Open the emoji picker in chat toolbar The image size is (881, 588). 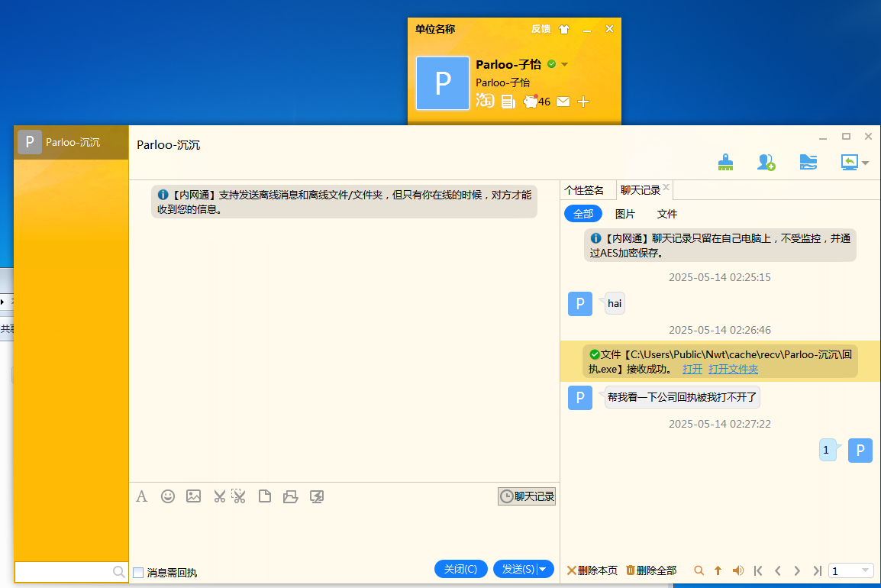168,496
